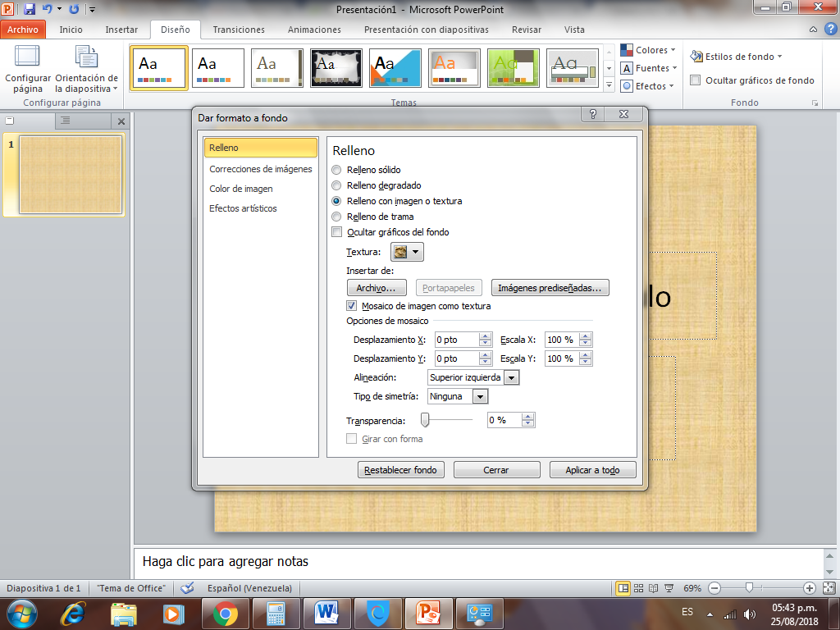
Task: Select Correcciones de imágenes in dialog sidebar
Action: tap(260, 169)
